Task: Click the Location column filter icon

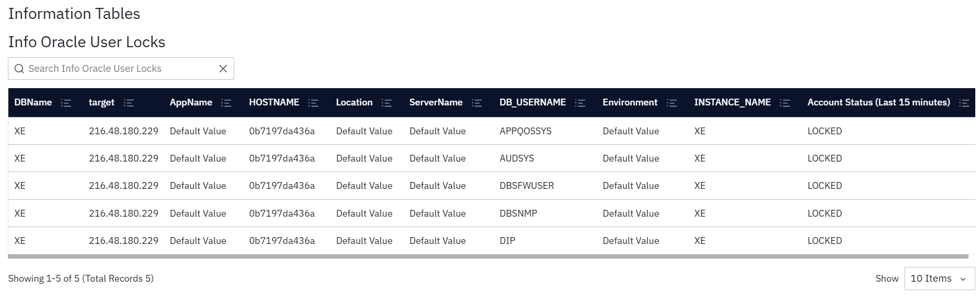Action: tap(387, 103)
